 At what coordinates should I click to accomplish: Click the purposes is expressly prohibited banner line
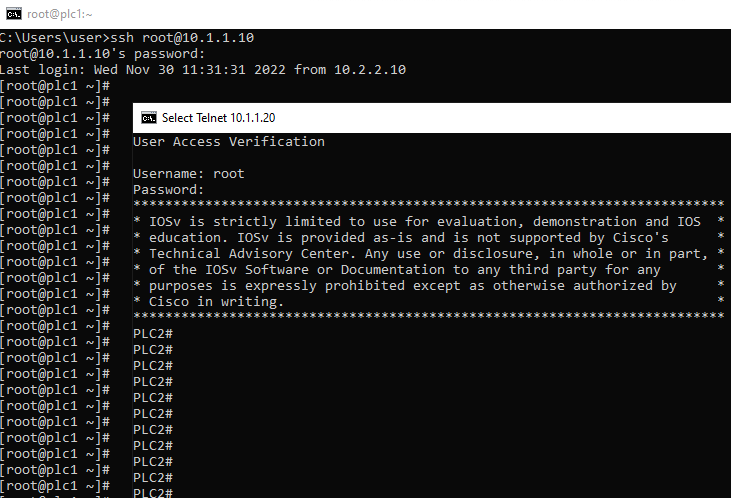(x=429, y=285)
